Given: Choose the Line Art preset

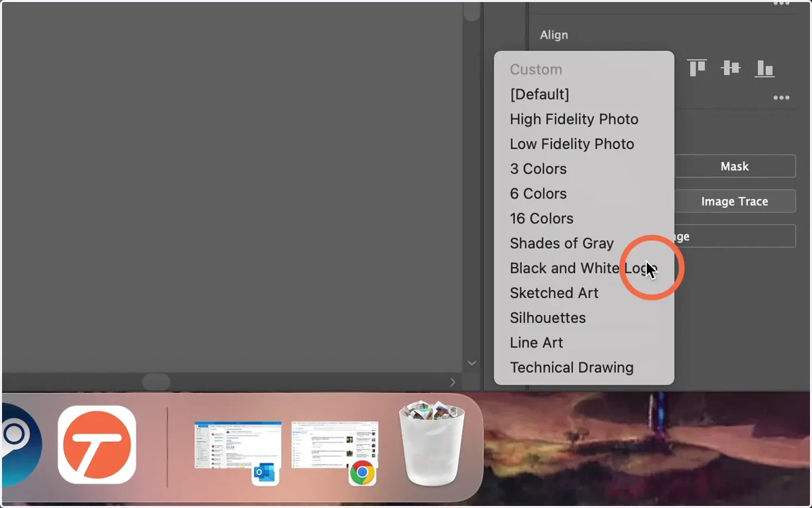Looking at the screenshot, I should coord(584,343).
